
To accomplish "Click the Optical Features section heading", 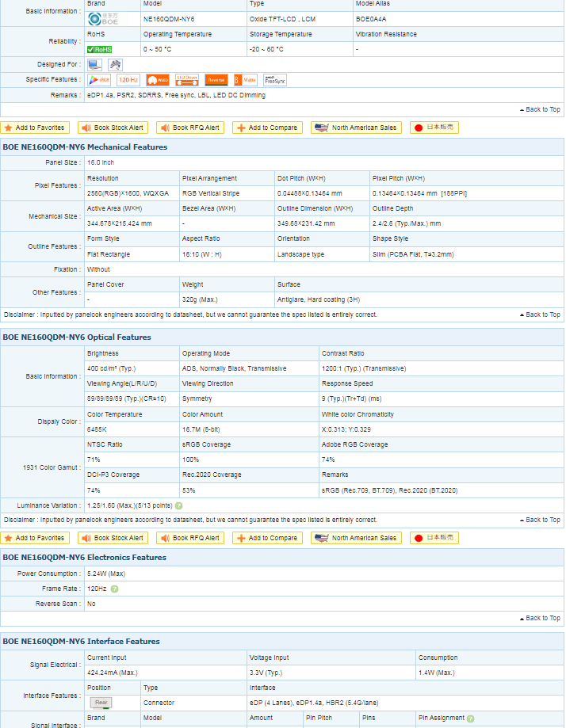I will [77, 337].
